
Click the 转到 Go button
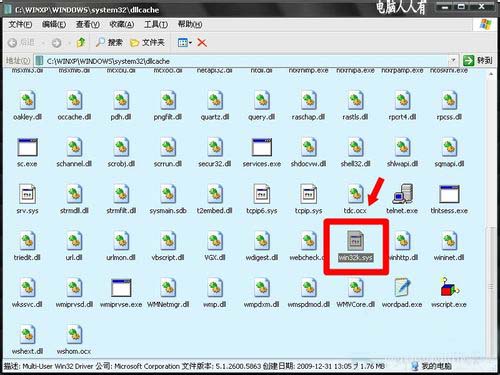click(477, 60)
